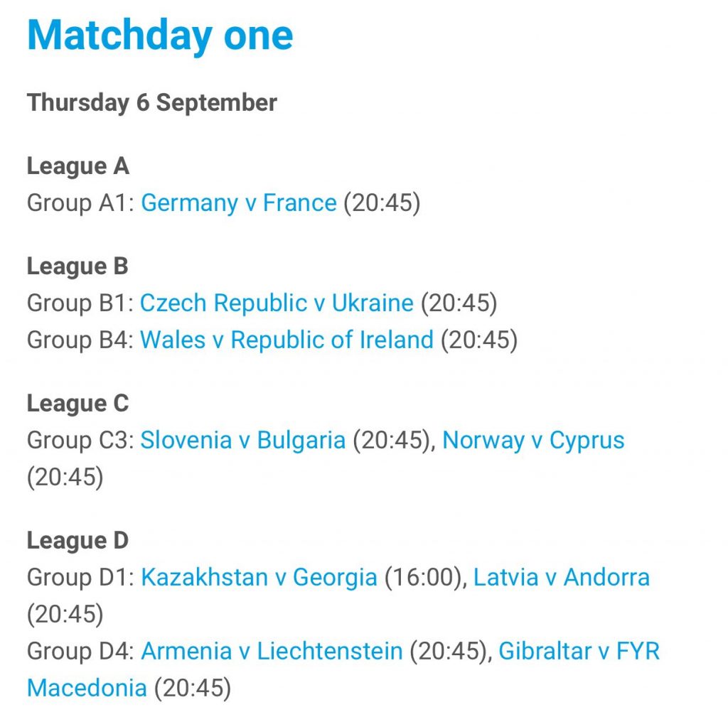Click the League C heading
This screenshot has height=722, width=728.
(77, 403)
